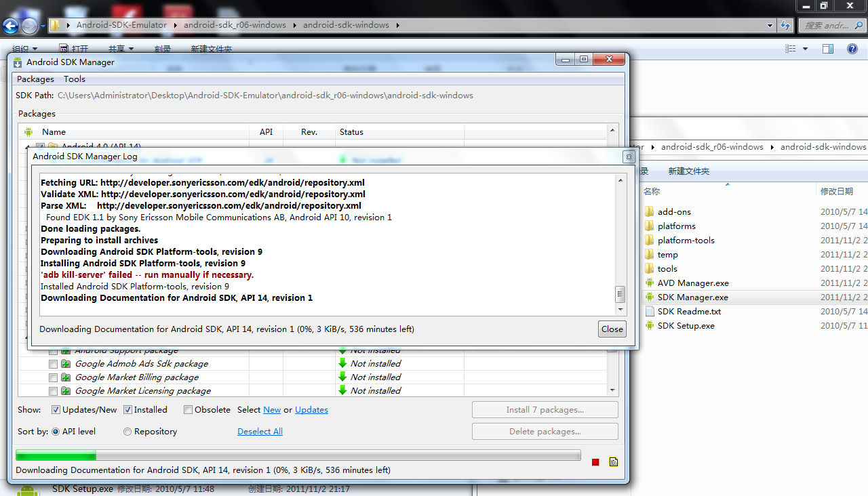The image size is (868, 496).
Task: Open the address bar history dropdown arrow
Action: [x=770, y=26]
